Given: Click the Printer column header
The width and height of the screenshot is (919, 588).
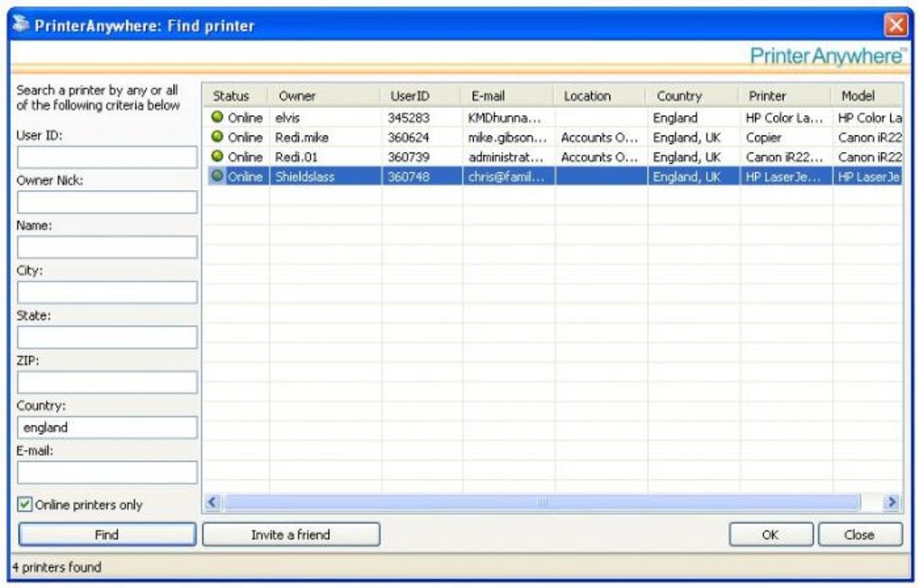Looking at the screenshot, I should (x=785, y=95).
